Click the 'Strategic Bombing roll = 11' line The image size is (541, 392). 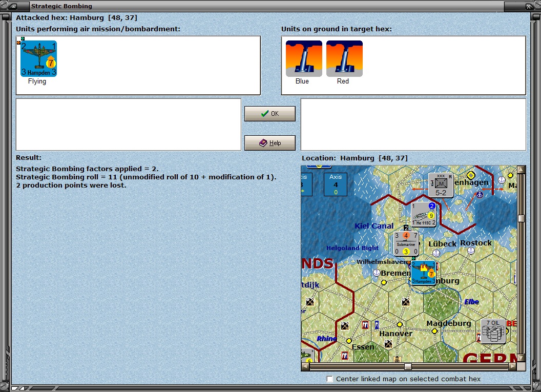pos(147,177)
